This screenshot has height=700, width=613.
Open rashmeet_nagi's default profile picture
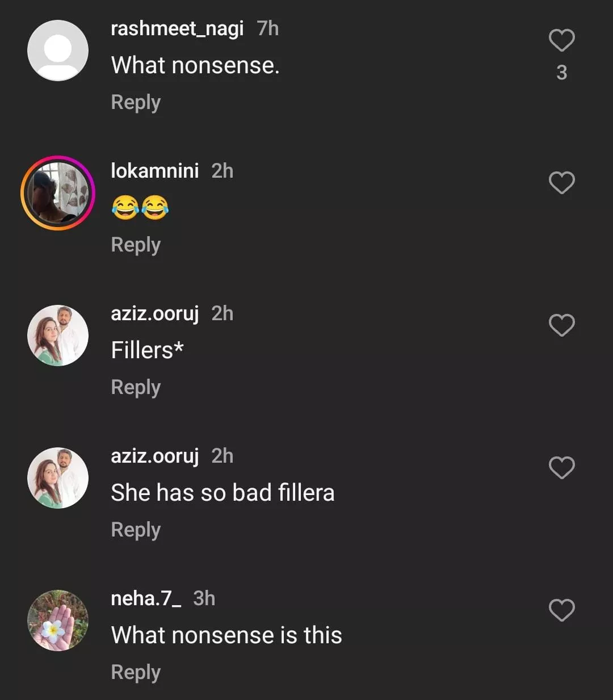click(x=58, y=51)
